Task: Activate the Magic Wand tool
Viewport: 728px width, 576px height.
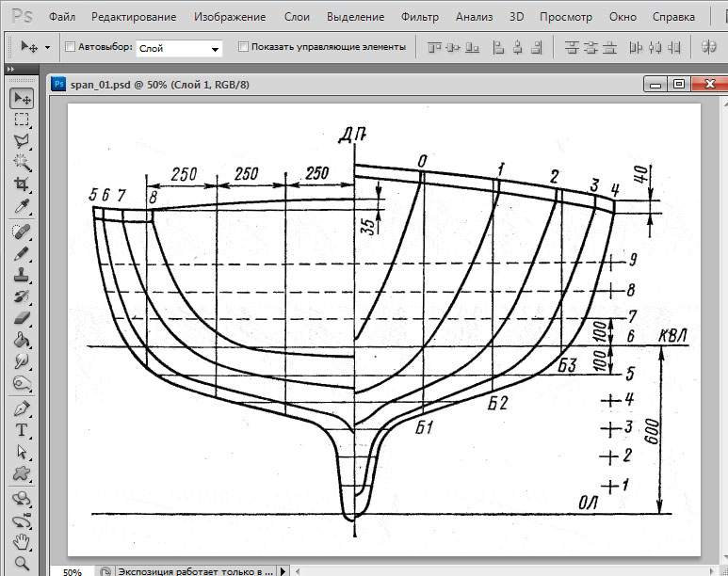Action: 21,163
